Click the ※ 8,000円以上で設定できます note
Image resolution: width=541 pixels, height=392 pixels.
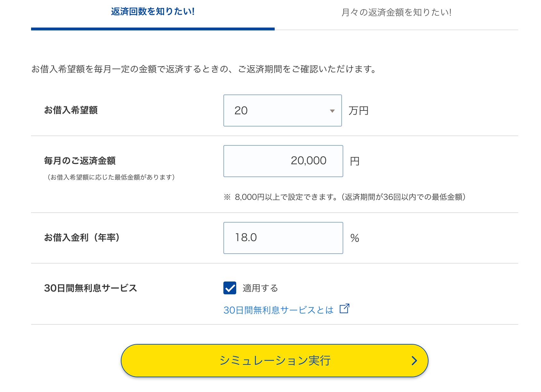pyautogui.click(x=345, y=197)
